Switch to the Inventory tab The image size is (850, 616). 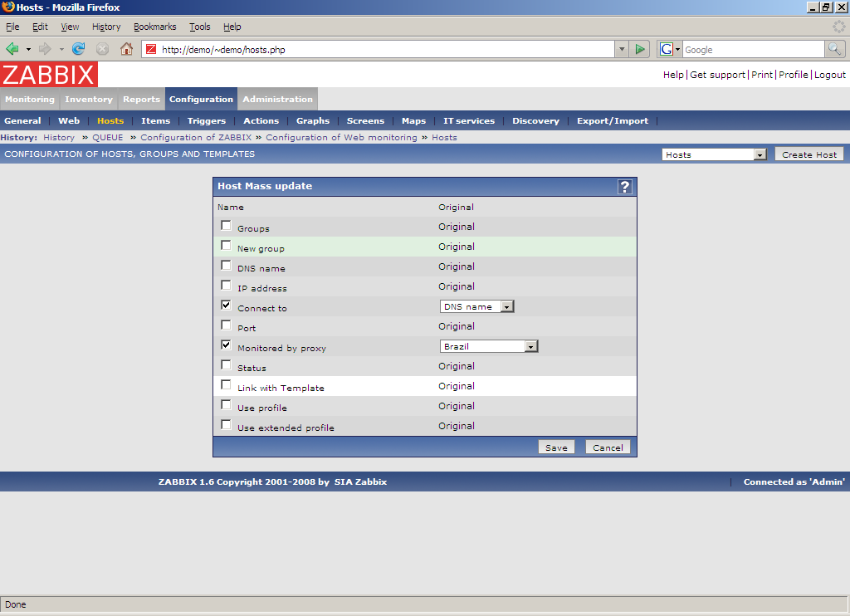(89, 100)
